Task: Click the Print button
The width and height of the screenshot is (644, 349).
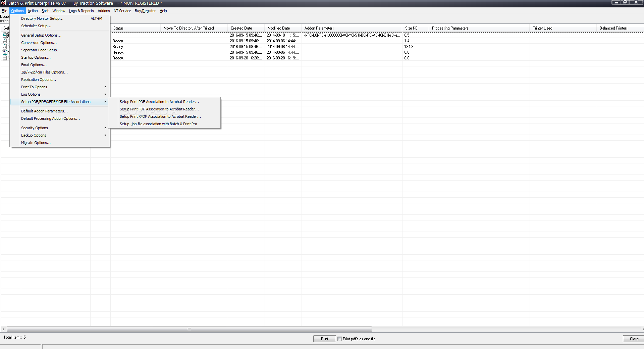Action: (324, 339)
